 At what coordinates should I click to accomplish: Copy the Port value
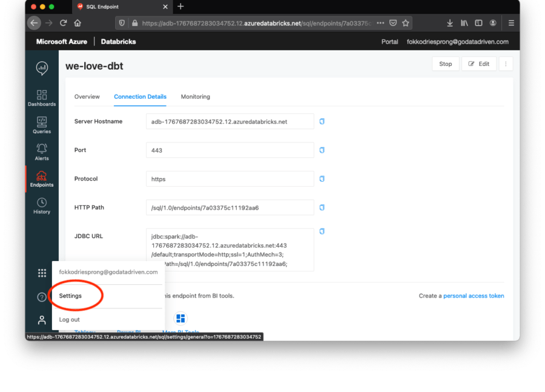coord(322,150)
